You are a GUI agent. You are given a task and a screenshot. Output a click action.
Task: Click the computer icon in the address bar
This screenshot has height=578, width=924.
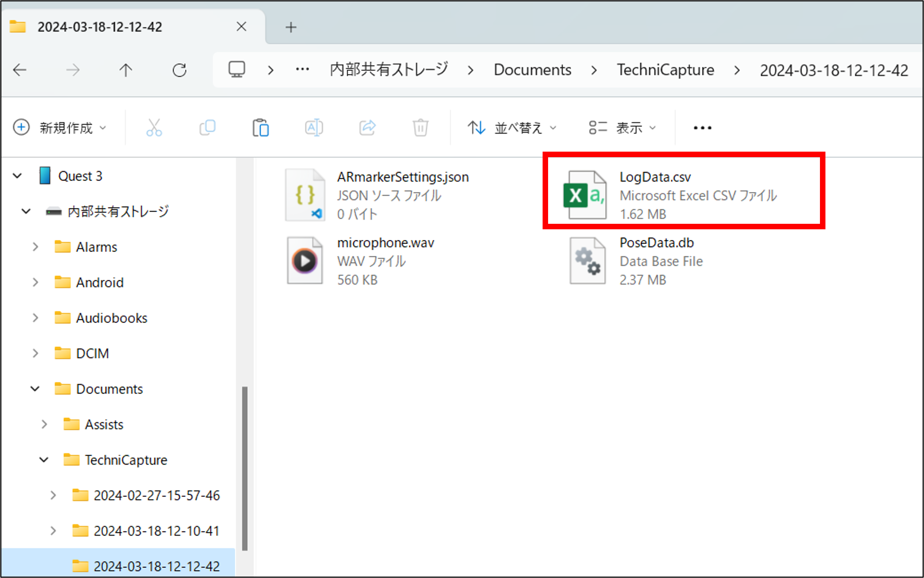237,69
